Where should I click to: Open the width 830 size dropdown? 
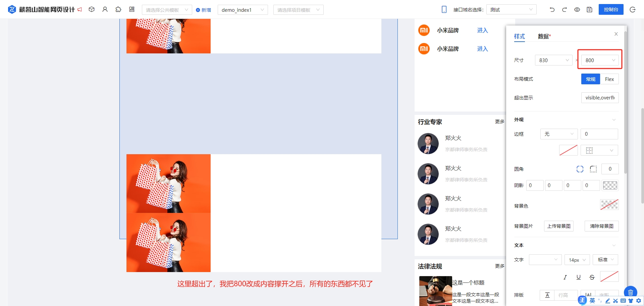click(x=554, y=60)
